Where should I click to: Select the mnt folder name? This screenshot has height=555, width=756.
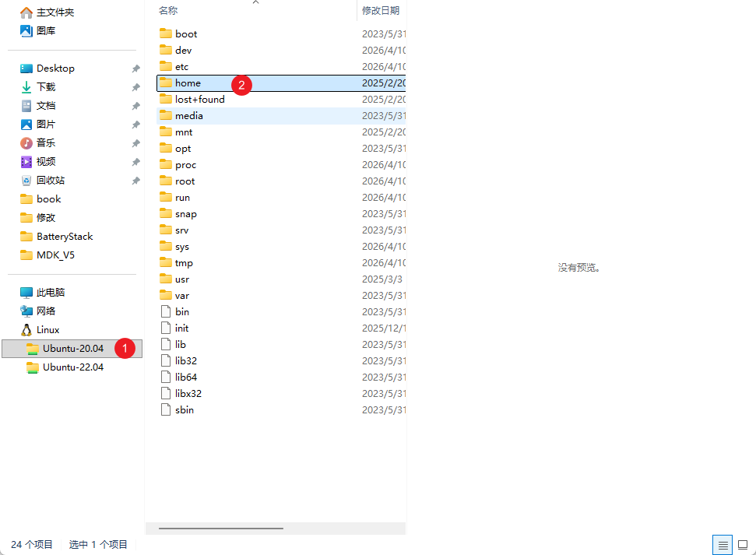pyautogui.click(x=184, y=132)
